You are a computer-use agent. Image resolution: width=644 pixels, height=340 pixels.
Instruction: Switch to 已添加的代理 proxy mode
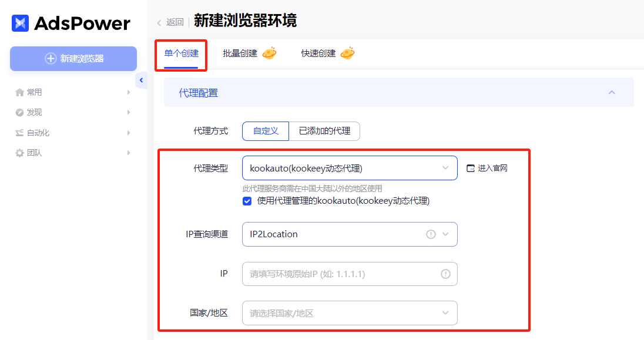pos(324,131)
